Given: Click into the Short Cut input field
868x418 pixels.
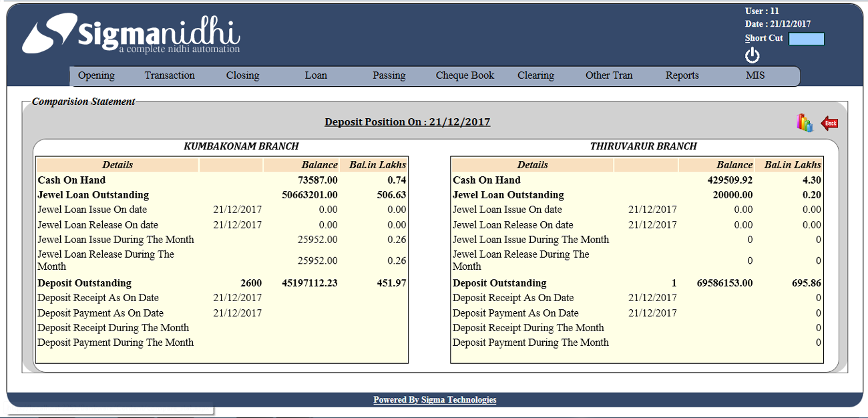Looking at the screenshot, I should [x=807, y=39].
